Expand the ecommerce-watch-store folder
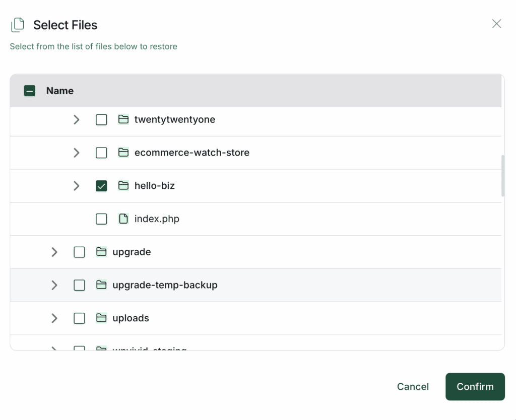This screenshot has width=516, height=420. tap(77, 153)
